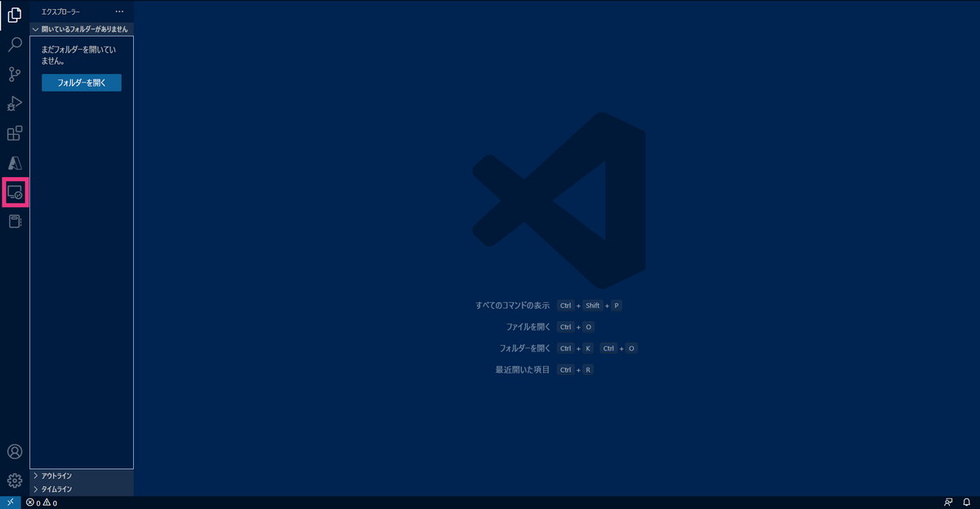Click the 最近開いた項目 hint text
The image size is (980, 509).
523,369
